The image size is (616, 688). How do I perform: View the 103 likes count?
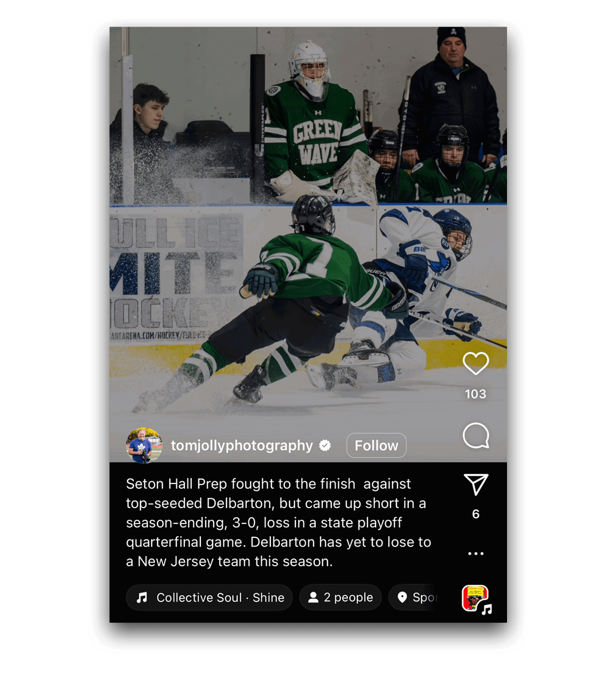[x=475, y=394]
